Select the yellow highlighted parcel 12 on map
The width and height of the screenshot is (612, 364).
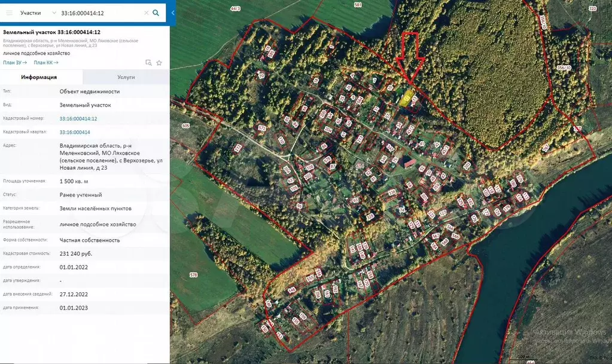coord(406,100)
